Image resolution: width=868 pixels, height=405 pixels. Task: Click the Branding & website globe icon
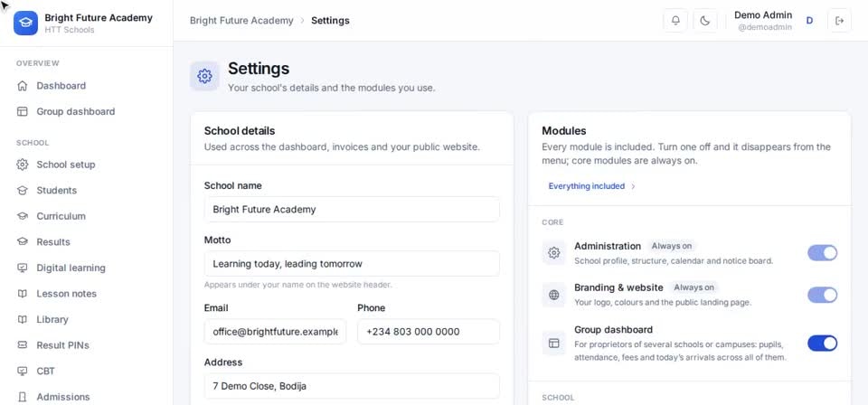click(553, 295)
